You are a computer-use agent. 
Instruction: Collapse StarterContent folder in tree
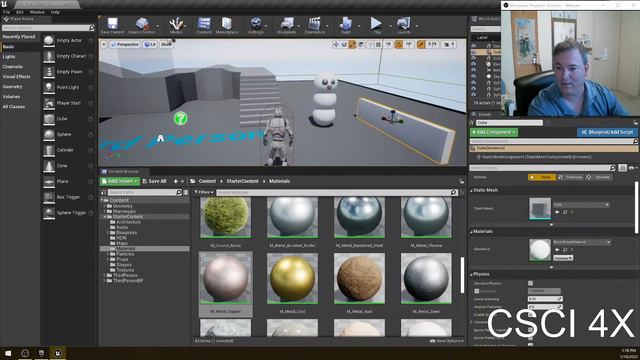point(105,217)
